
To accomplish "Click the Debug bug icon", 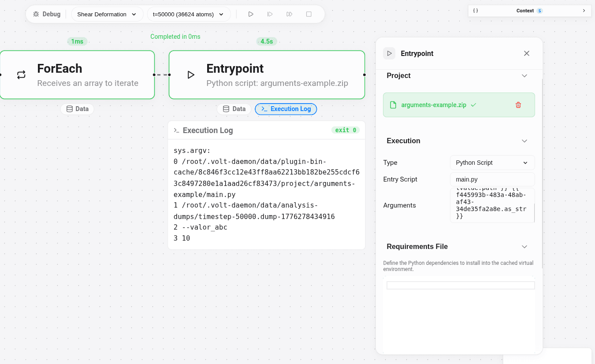I will pos(36,14).
